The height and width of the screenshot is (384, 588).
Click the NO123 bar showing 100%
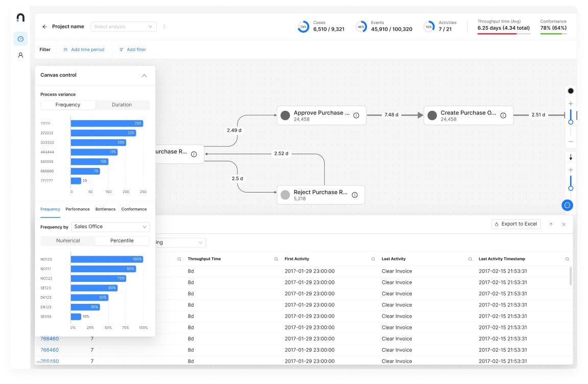point(107,259)
